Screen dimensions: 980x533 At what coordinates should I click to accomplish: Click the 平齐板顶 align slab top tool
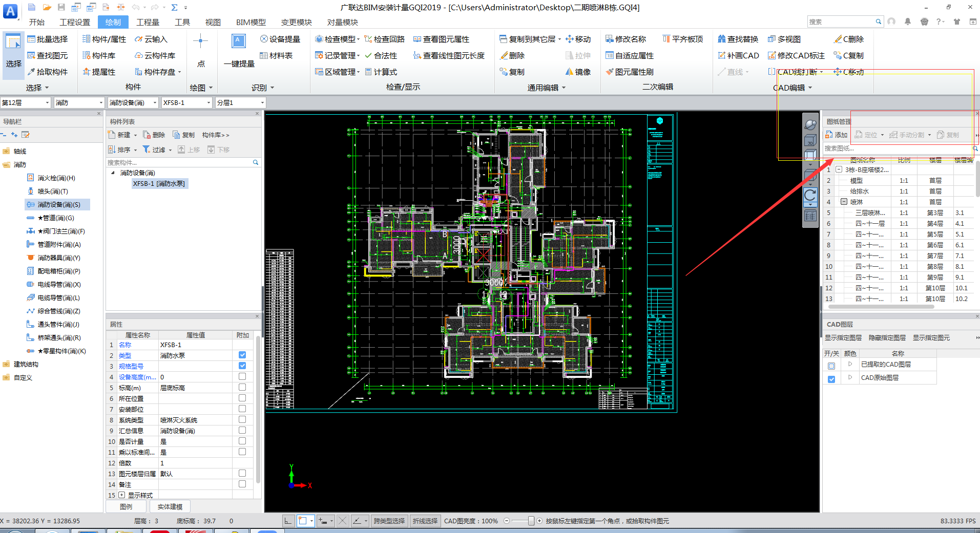pos(683,39)
